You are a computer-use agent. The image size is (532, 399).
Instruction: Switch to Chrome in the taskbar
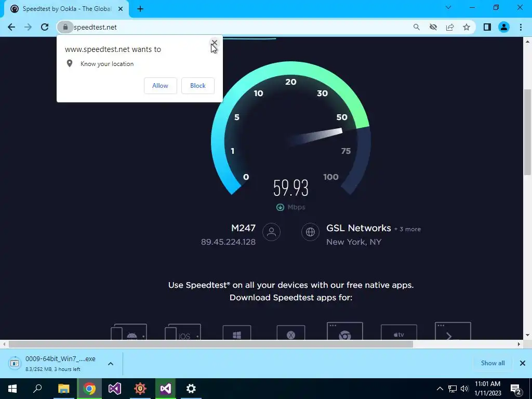(89, 389)
